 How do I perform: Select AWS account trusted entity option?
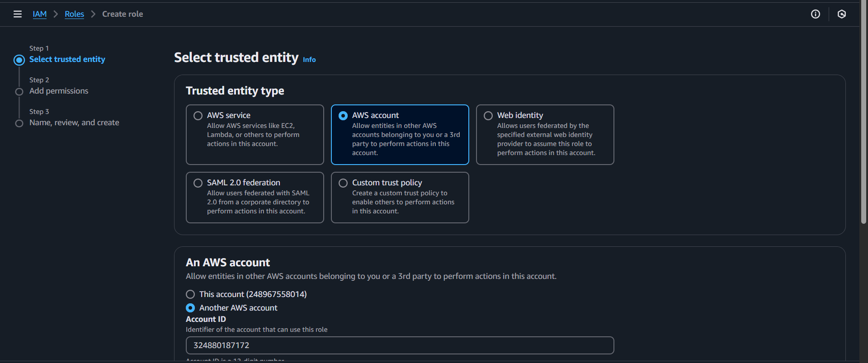343,116
